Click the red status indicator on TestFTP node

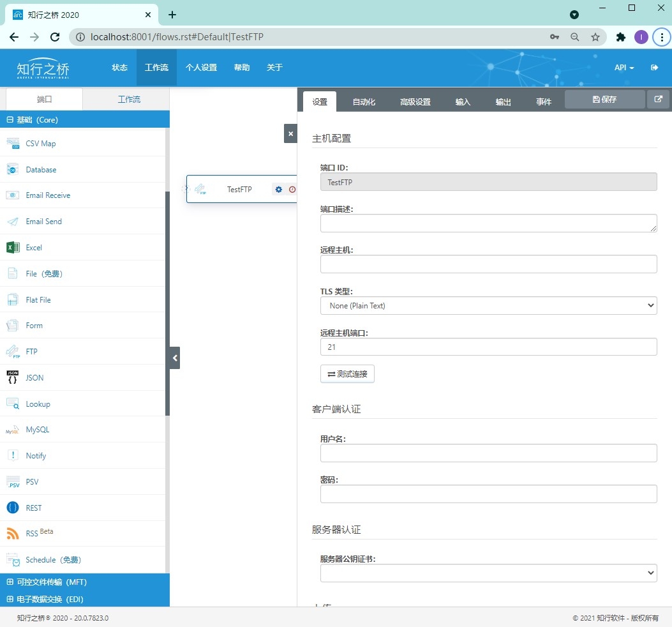coord(292,189)
